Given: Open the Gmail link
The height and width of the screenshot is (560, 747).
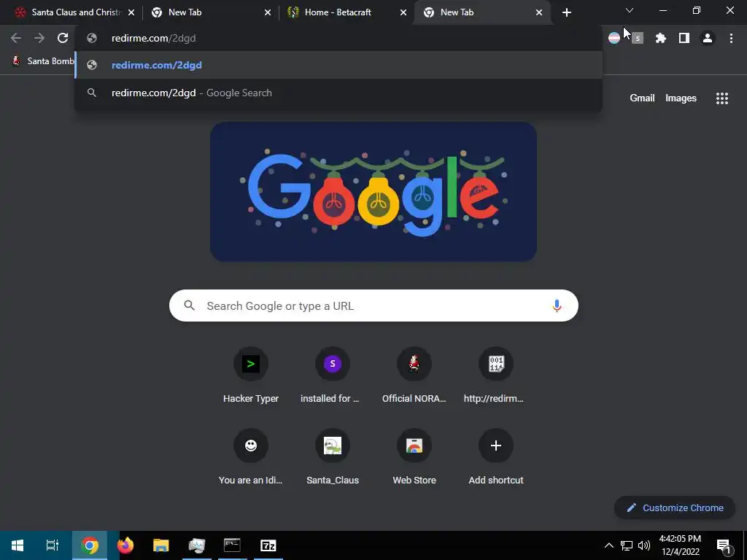Looking at the screenshot, I should (x=642, y=98).
